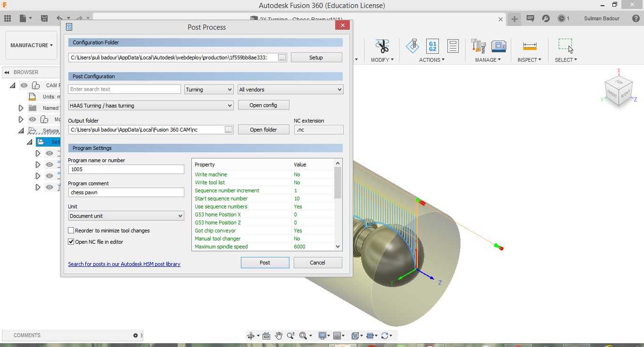Open the Grid and Snaps icon

337,336
